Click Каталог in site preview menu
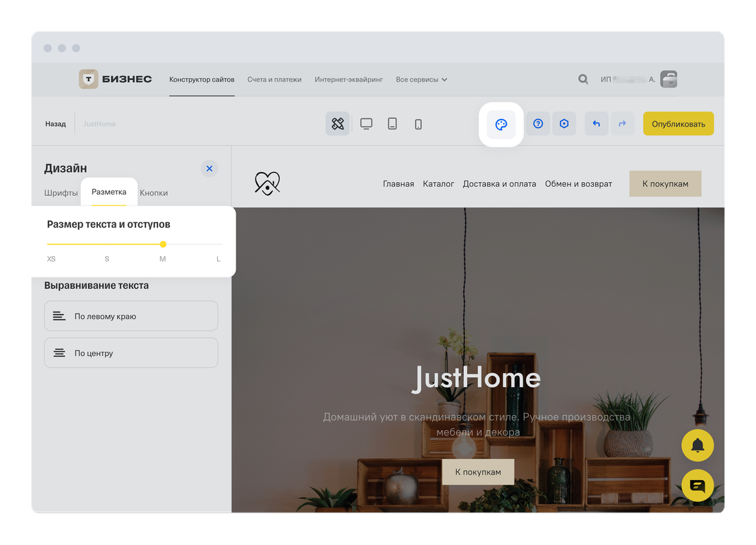This screenshot has height=545, width=756. 438,183
